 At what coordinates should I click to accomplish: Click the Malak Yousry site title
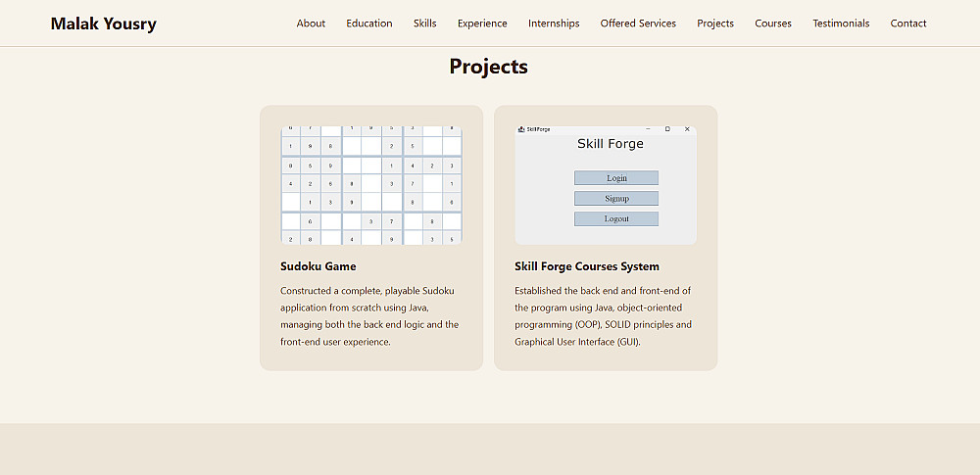pos(103,24)
